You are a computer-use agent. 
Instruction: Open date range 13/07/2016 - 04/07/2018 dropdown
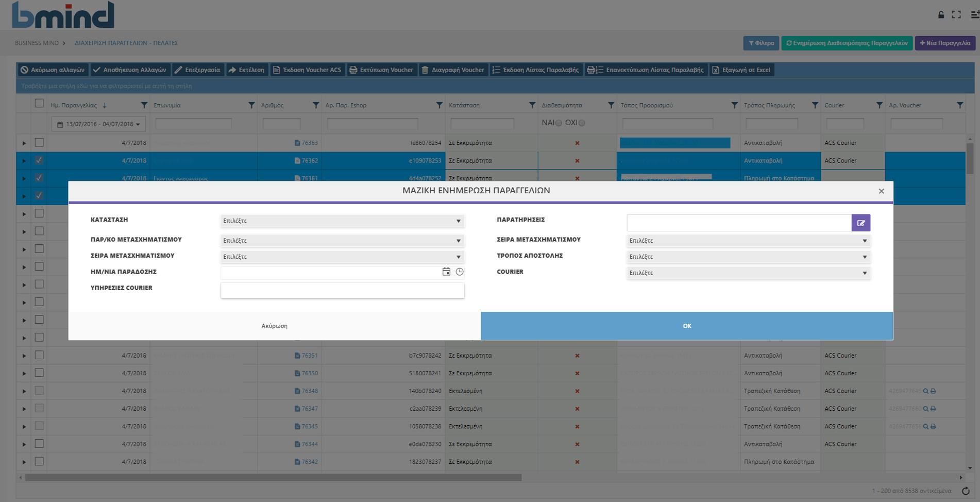click(98, 124)
